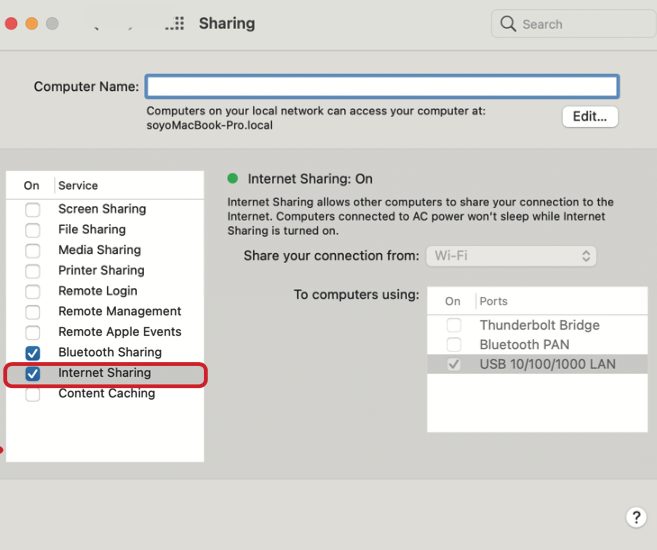Select the Remote Management service row
This screenshot has height=550, width=657.
click(105, 311)
